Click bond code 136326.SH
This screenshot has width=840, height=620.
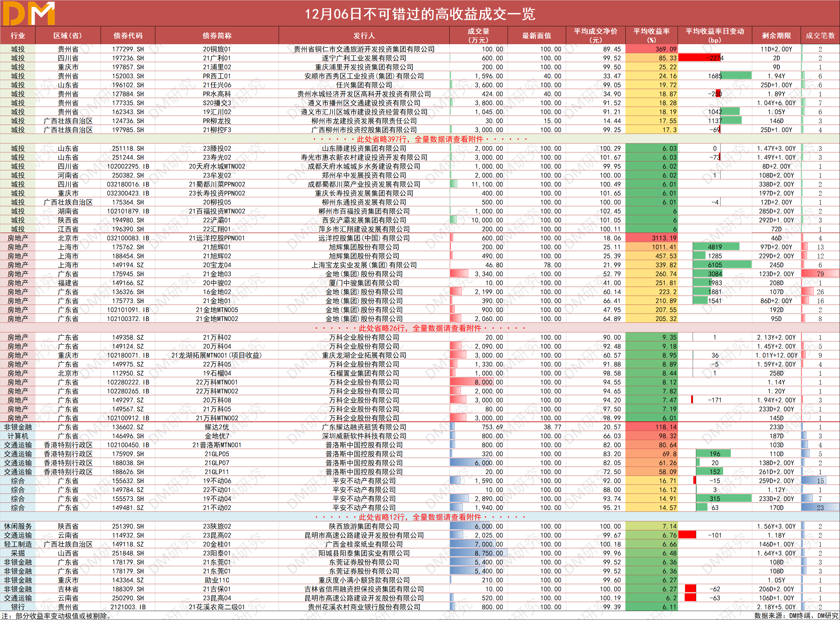click(128, 292)
